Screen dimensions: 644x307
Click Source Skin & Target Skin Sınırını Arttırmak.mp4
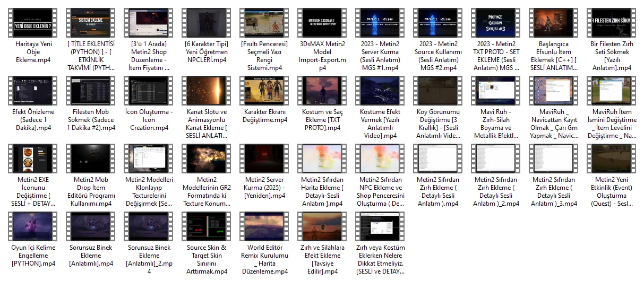(207, 226)
